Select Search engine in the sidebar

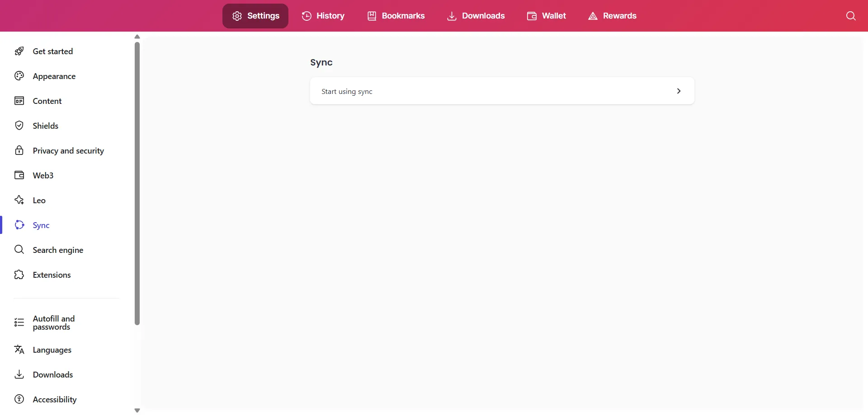(x=58, y=250)
